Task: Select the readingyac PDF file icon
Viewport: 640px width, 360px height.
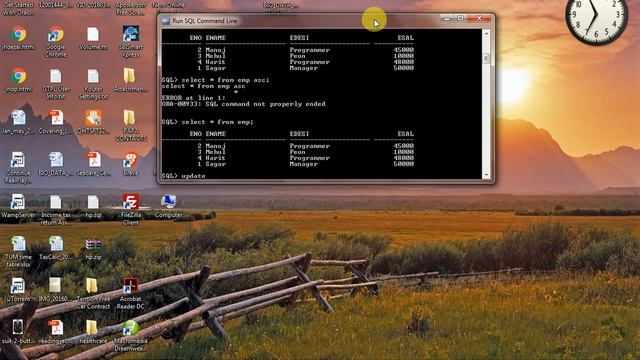Action: pyautogui.click(x=56, y=328)
